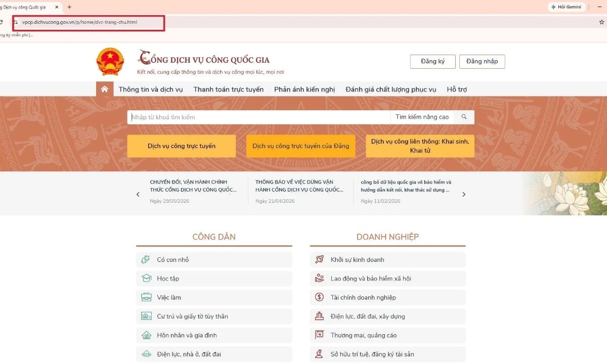Viewport: 607px width, 364px height.
Task: Click the icon beside Có con nhỏ
Action: [x=146, y=259]
